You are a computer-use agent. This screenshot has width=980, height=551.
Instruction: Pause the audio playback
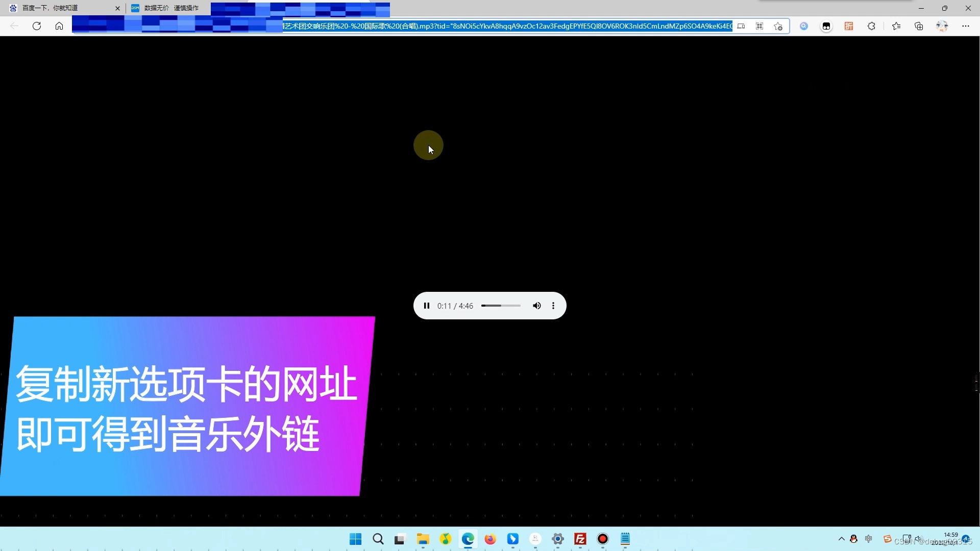click(427, 306)
